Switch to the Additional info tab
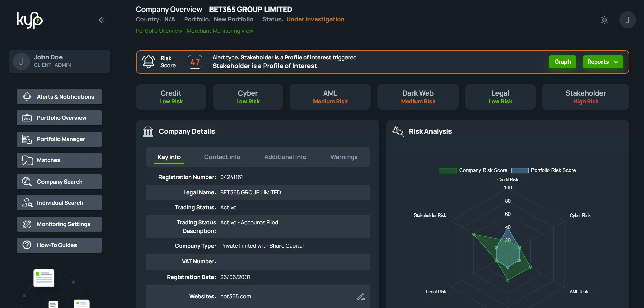 coord(285,157)
